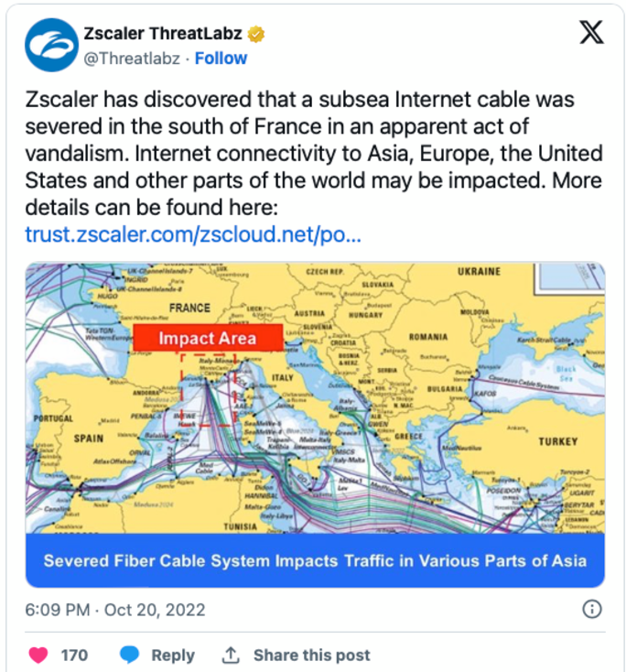Open the X logo icon
This screenshot has height=672, width=626.
click(x=591, y=32)
